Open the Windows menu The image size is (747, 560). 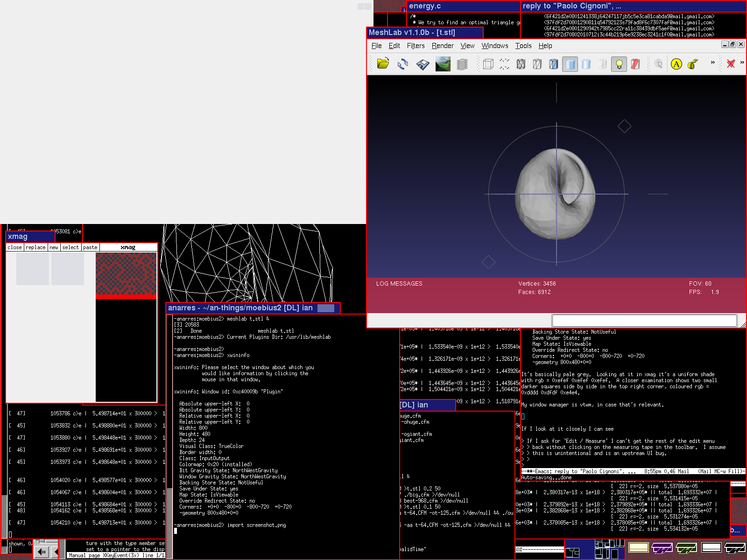(495, 46)
